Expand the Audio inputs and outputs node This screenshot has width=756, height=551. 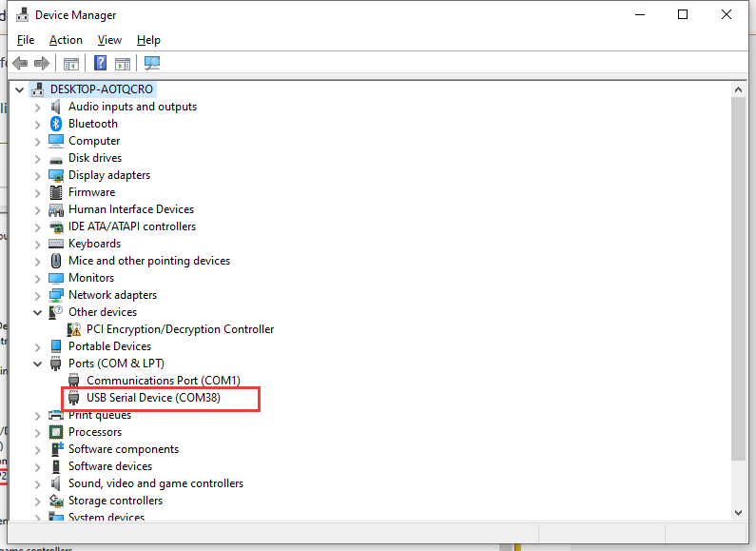(37, 108)
